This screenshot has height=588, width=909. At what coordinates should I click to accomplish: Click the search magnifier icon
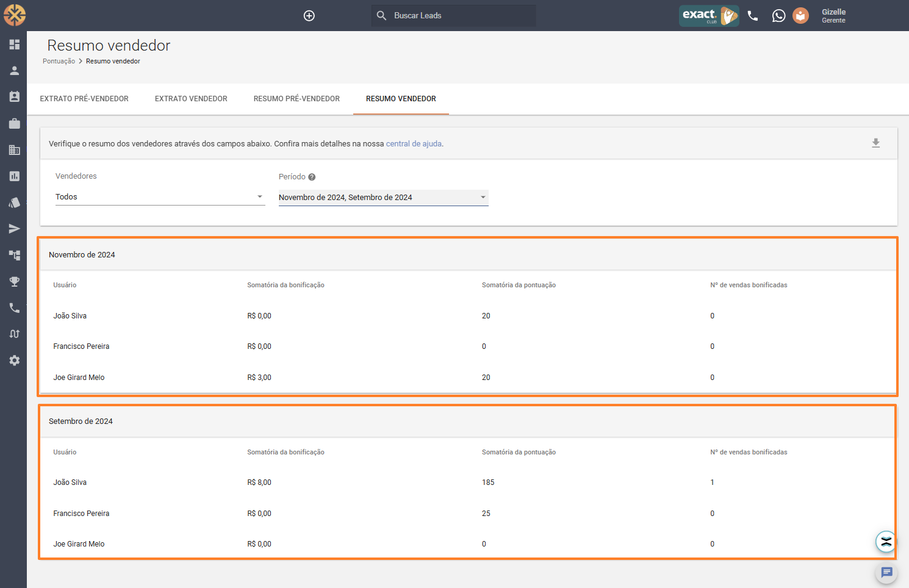pos(381,15)
